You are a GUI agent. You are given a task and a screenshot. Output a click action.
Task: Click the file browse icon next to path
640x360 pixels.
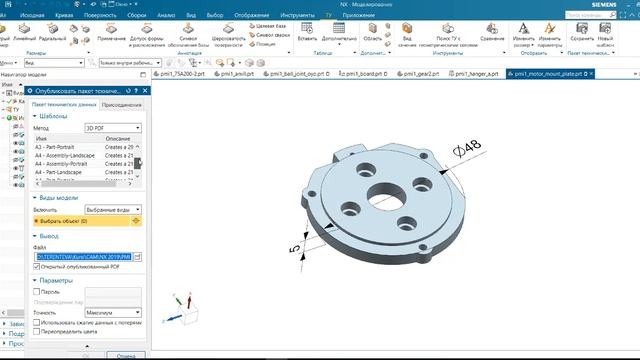[138, 257]
